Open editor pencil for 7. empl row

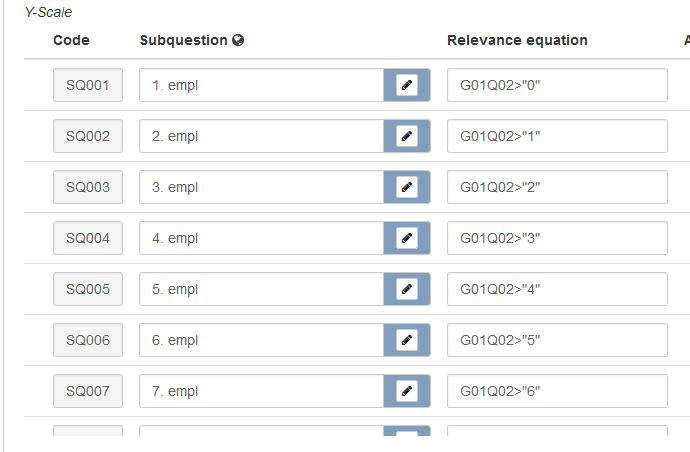point(406,391)
